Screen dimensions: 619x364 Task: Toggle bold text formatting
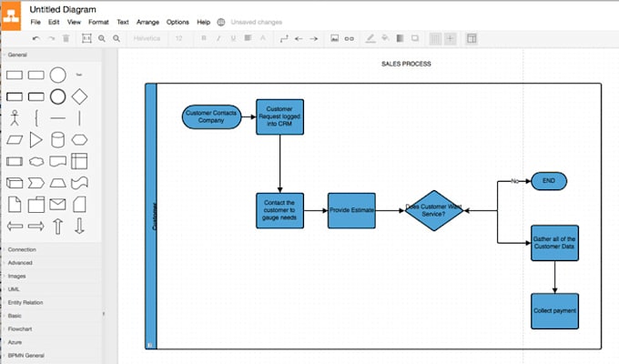(204, 38)
